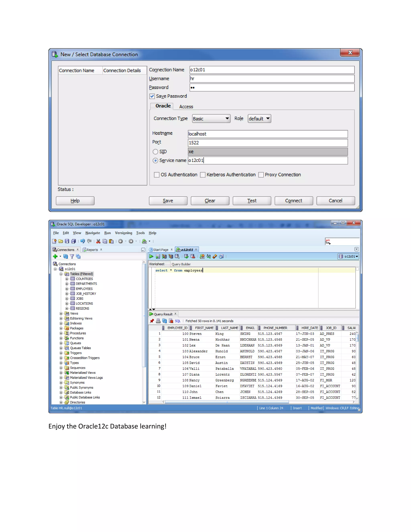Click the Explain Plan icon
Screen dimensions: 411x532
coord(171,256)
